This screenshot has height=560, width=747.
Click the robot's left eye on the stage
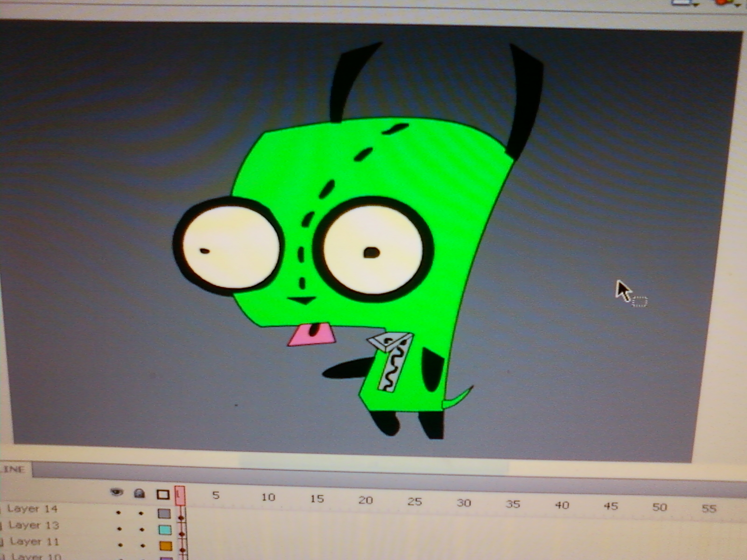click(x=230, y=247)
